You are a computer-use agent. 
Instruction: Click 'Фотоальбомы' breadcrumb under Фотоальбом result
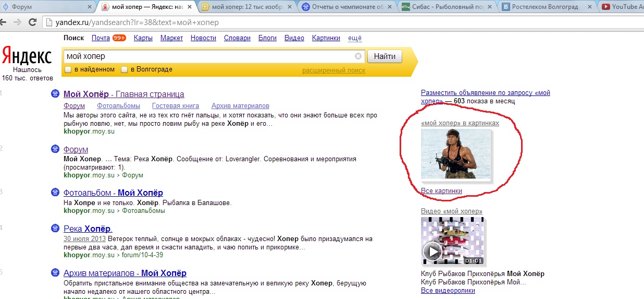144,211
